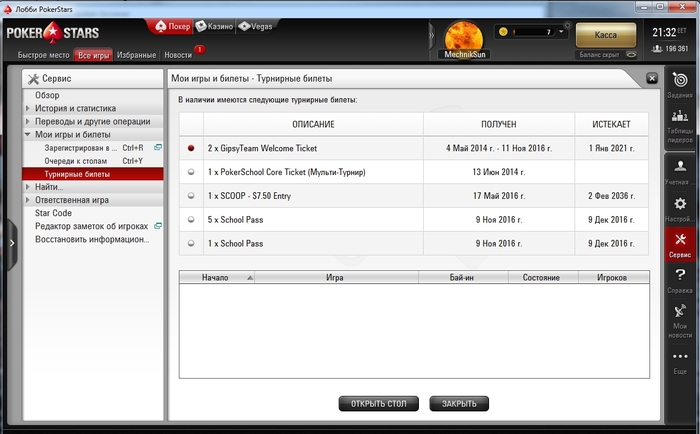Open the Новости tab

pyautogui.click(x=178, y=55)
